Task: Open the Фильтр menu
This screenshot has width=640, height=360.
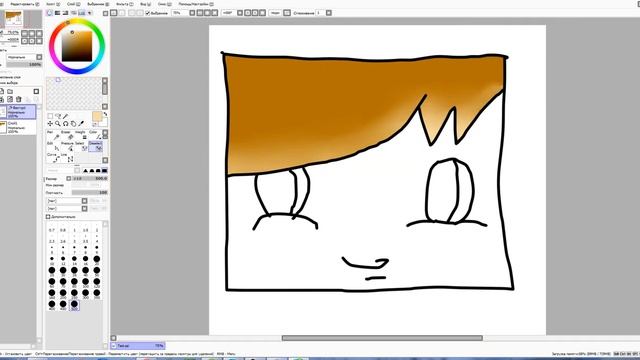Action: click(x=125, y=4)
